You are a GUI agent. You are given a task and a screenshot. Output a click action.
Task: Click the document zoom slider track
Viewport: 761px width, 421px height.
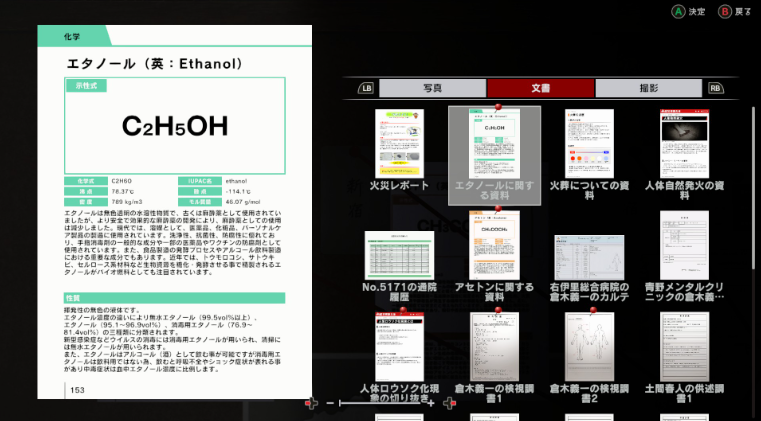380,403
